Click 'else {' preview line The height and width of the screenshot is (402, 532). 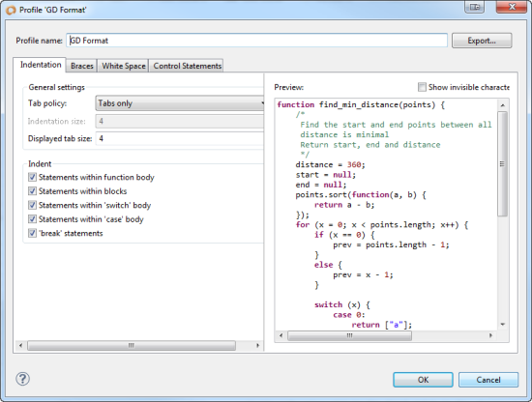[x=328, y=265]
